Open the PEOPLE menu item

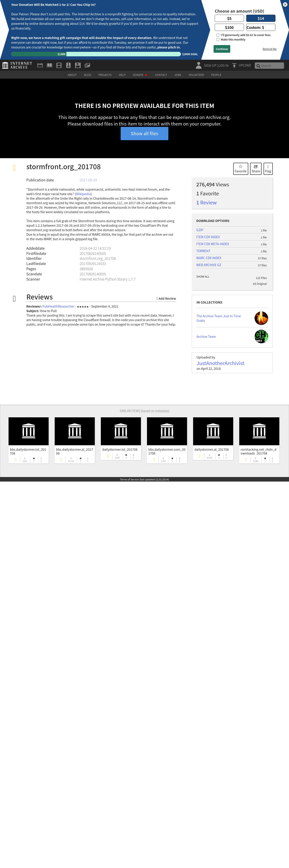tap(216, 75)
